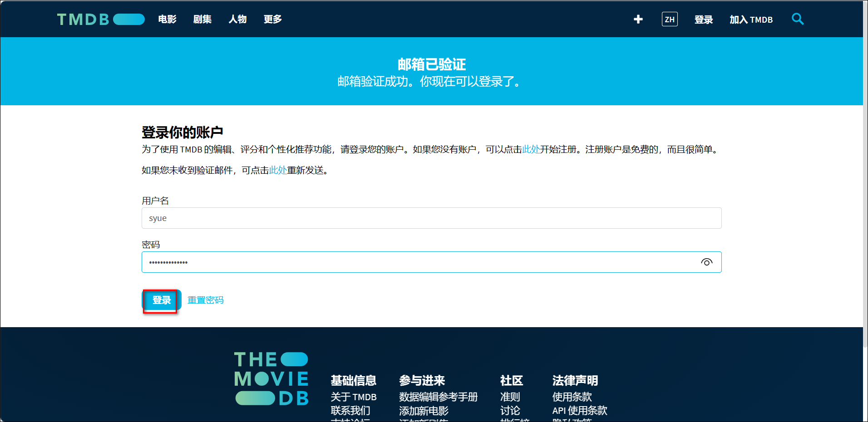The width and height of the screenshot is (868, 422).
Task: Expand the 电影 menu in navbar
Action: click(167, 19)
